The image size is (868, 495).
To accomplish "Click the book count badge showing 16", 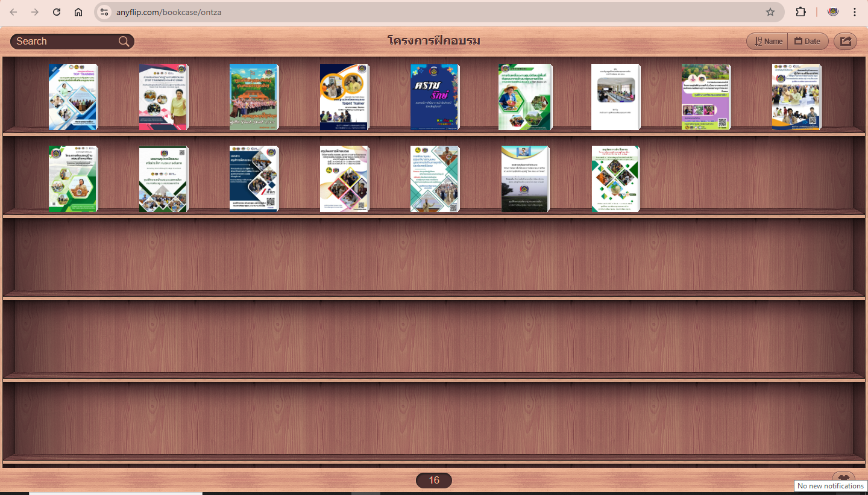I will pos(433,480).
